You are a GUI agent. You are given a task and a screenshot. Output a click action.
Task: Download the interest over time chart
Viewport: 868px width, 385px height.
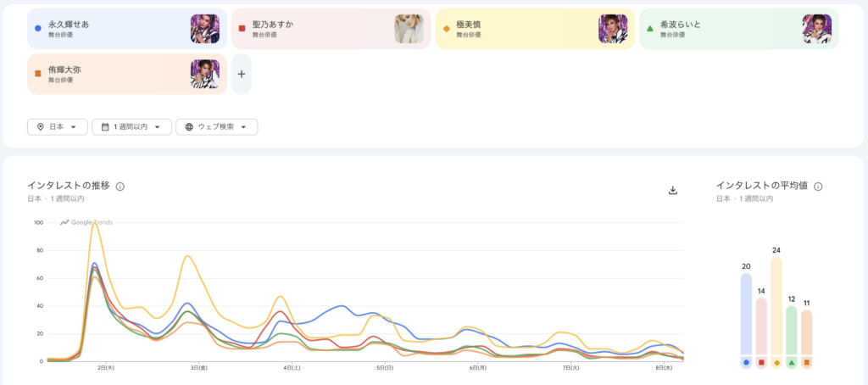pyautogui.click(x=672, y=191)
